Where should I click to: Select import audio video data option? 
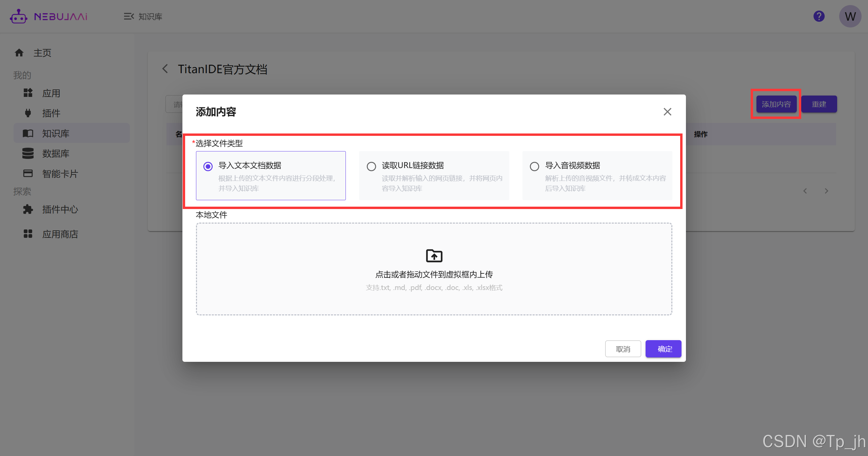click(534, 166)
